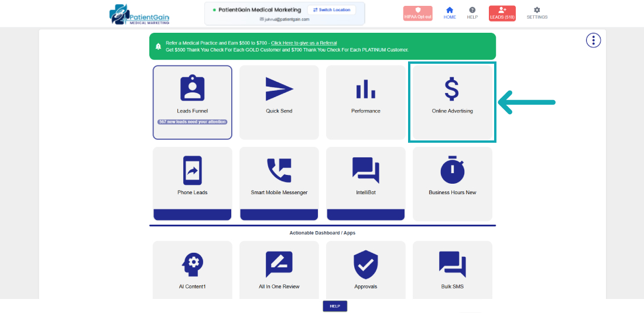Open SETTINGS in the top navigation
Screen dimensions: 644x313
coord(537,13)
